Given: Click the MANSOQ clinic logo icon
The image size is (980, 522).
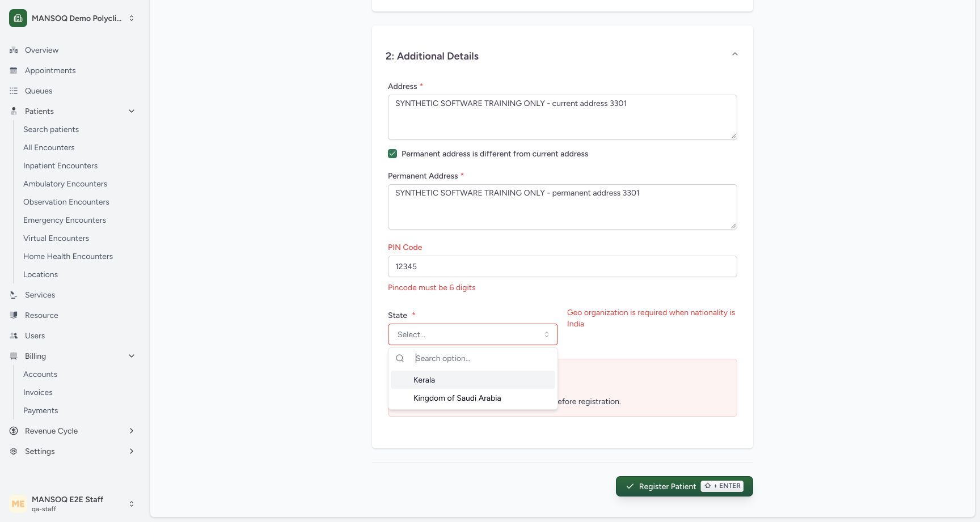Looking at the screenshot, I should pyautogui.click(x=18, y=18).
